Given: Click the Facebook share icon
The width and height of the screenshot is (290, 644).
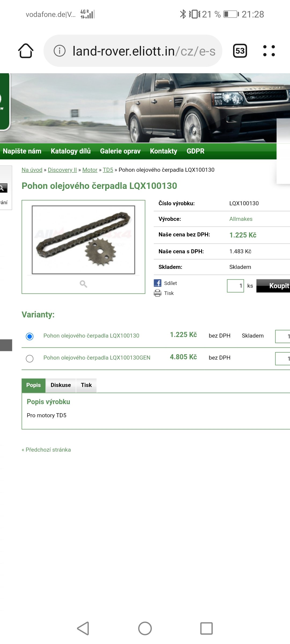Looking at the screenshot, I should pos(158,283).
